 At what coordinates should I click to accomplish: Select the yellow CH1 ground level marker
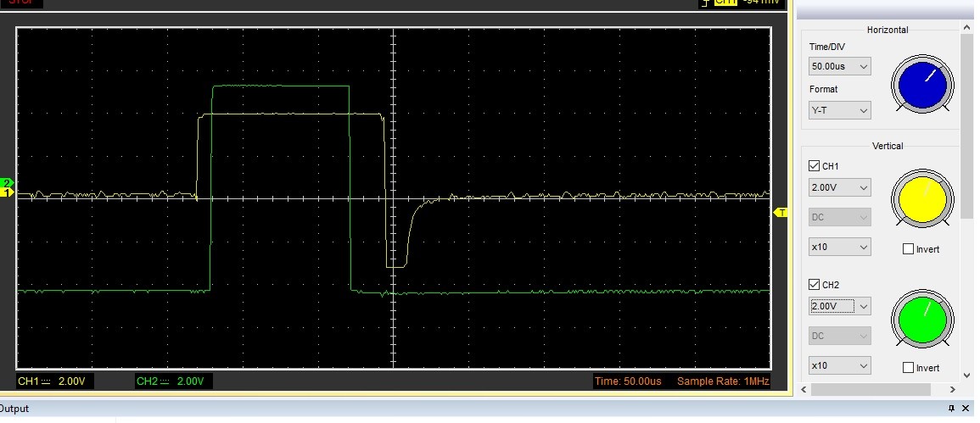[8, 193]
